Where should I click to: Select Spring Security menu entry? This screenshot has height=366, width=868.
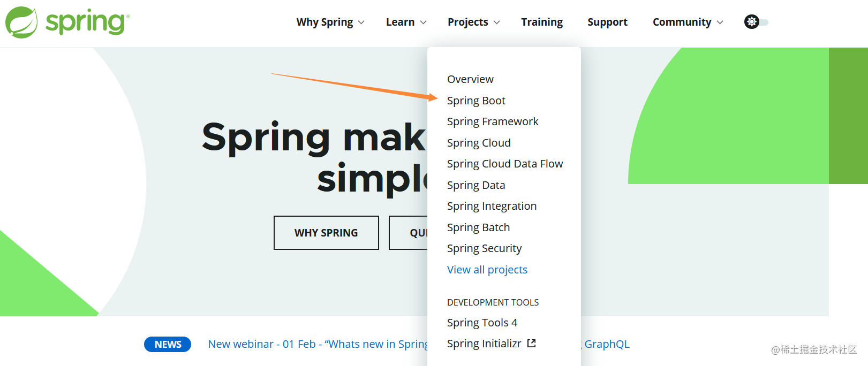[484, 248]
